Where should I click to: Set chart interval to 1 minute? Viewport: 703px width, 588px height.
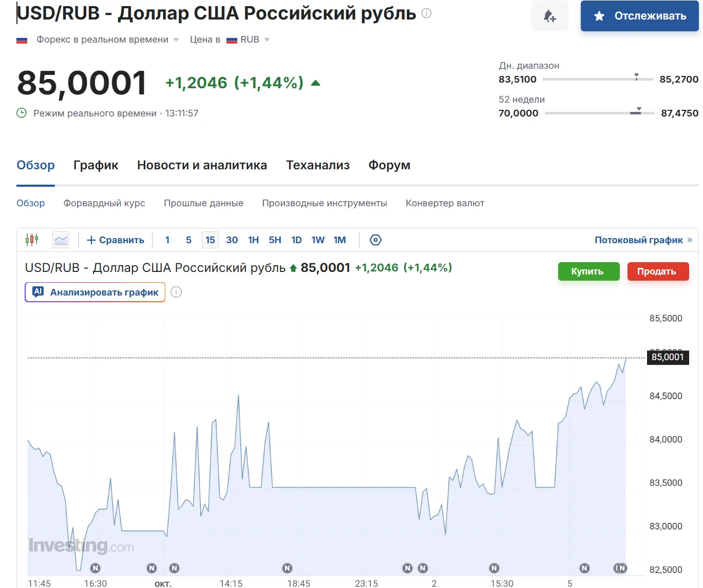click(167, 240)
